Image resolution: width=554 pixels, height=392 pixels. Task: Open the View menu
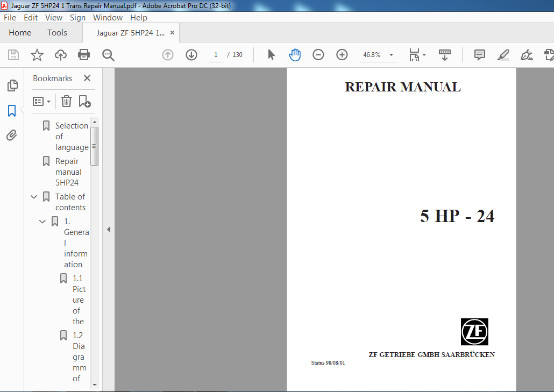coord(54,18)
